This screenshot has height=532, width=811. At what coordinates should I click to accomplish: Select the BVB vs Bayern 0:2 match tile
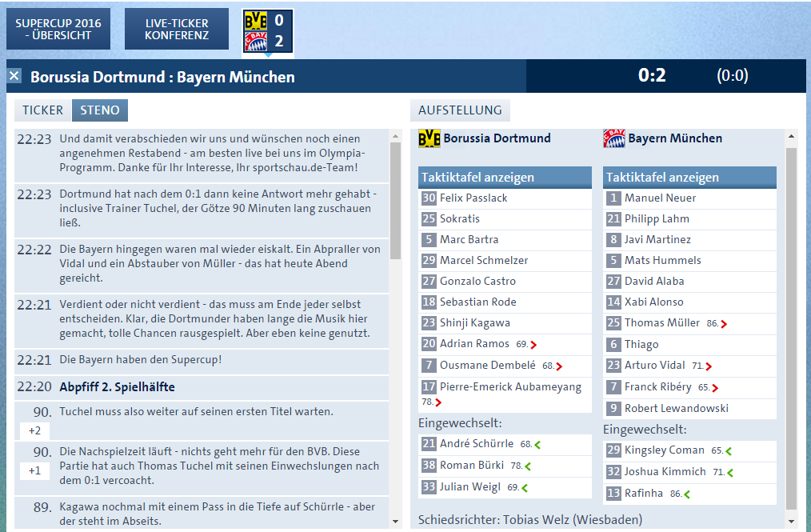[268, 31]
